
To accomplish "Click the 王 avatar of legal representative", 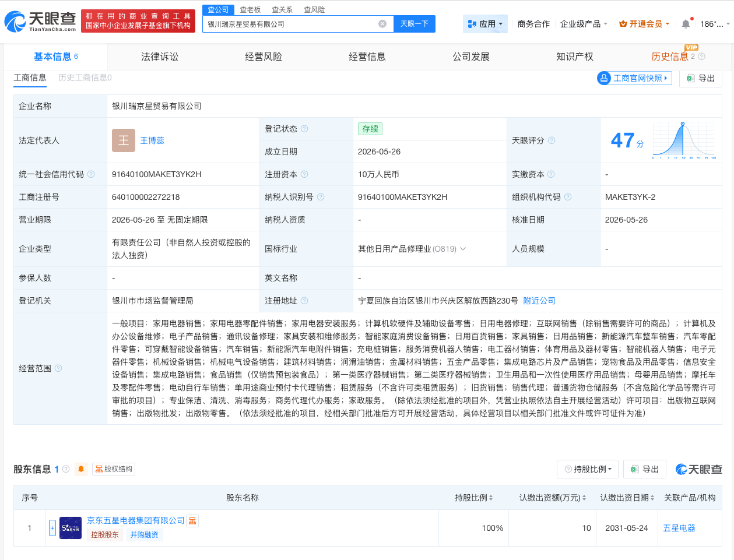I will coord(124,140).
